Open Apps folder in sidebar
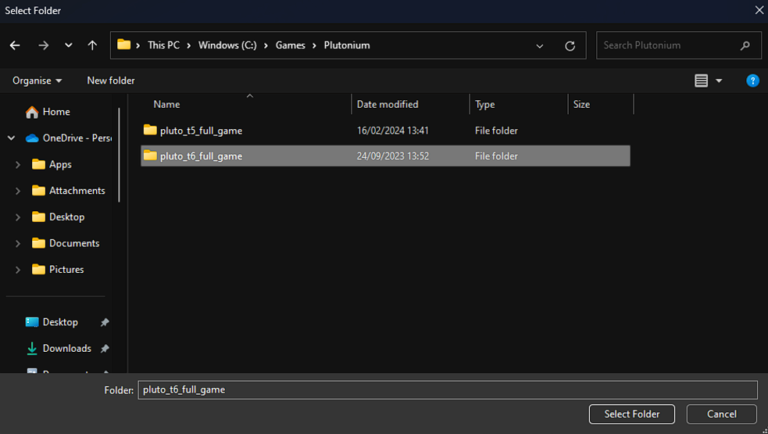 52,165
